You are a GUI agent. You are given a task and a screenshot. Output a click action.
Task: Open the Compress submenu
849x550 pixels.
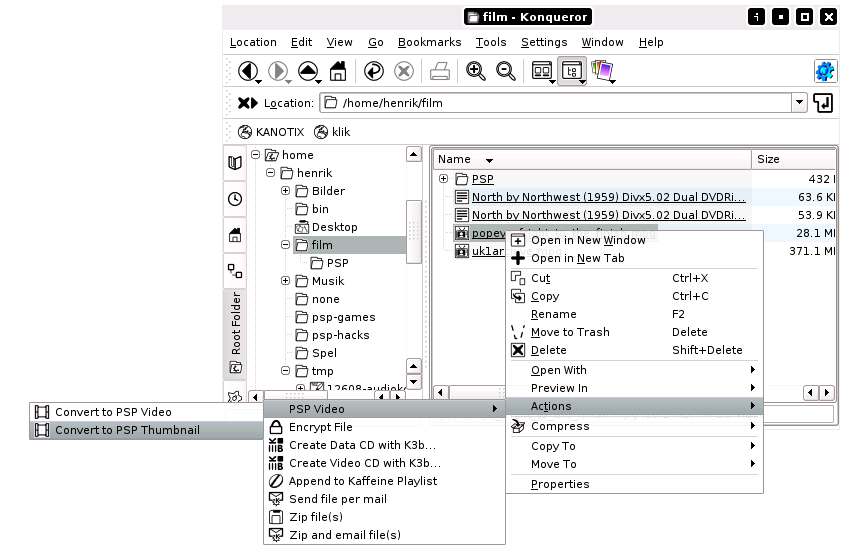click(x=634, y=426)
